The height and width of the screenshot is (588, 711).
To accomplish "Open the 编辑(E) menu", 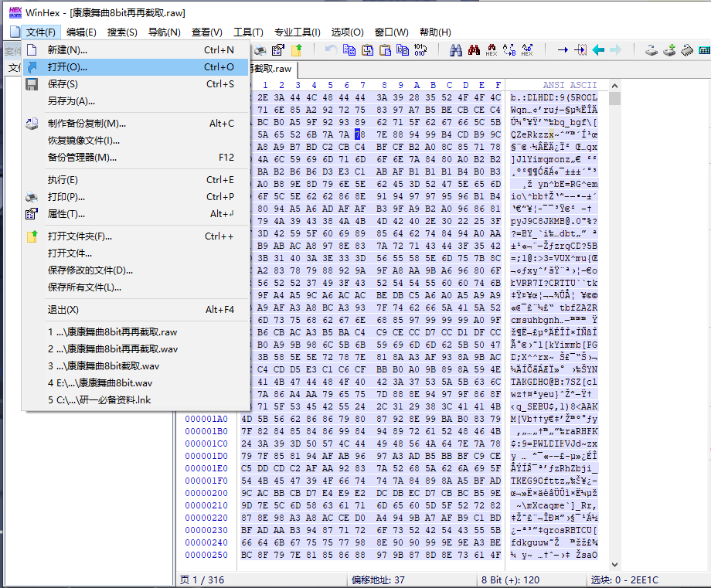I will coord(81,32).
